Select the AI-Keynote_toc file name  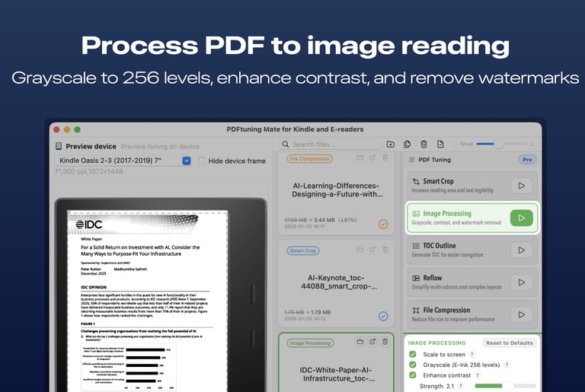point(338,282)
